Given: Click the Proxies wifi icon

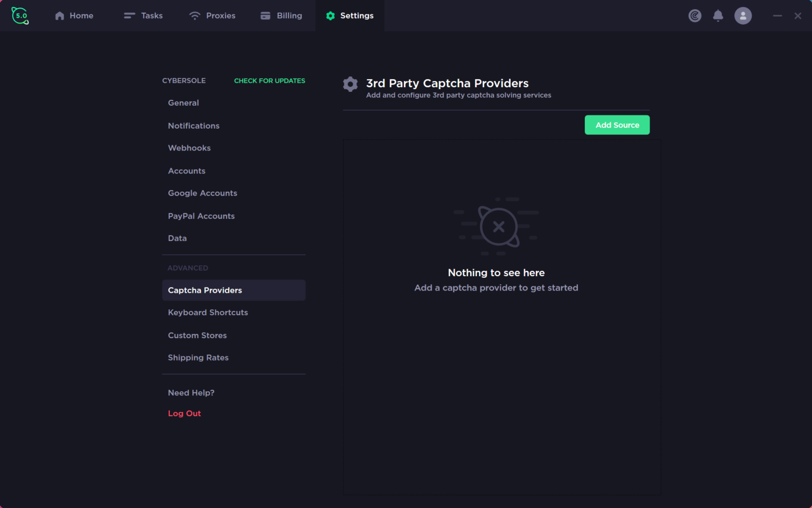Looking at the screenshot, I should [195, 15].
